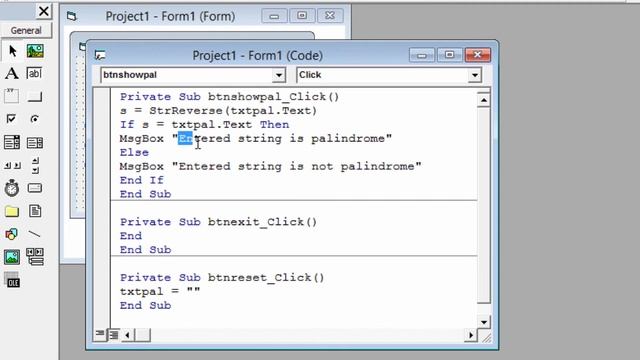The height and width of the screenshot is (360, 640).
Task: Open the btnshowpal object dropdown arrow
Action: point(279,75)
